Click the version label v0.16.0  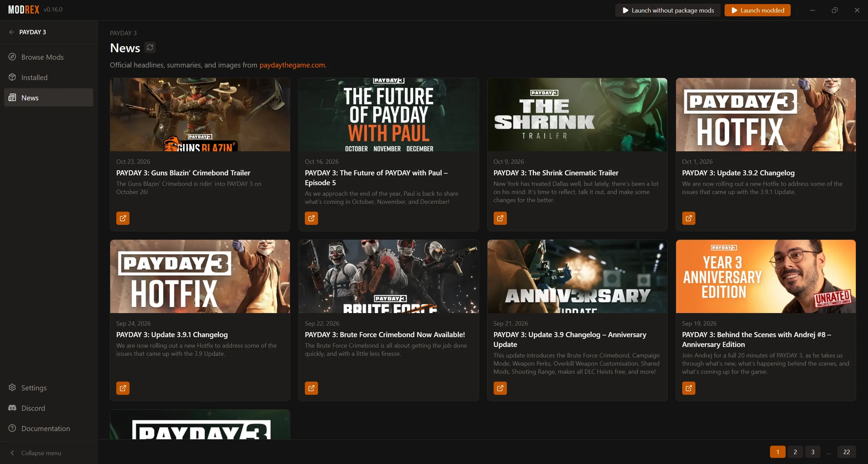coord(53,9)
